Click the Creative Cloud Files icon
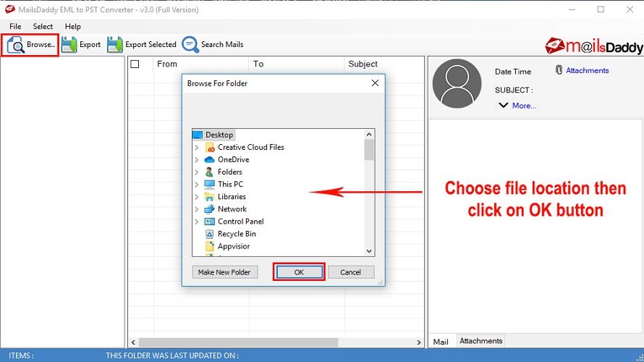The height and width of the screenshot is (362, 644). pos(210,147)
